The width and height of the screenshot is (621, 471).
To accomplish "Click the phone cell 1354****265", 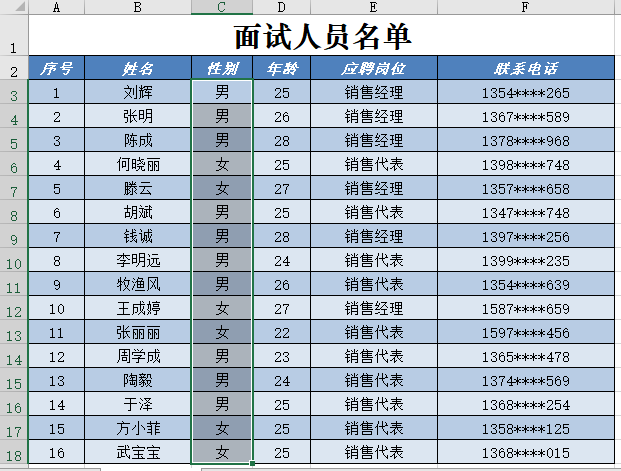I will tap(525, 93).
